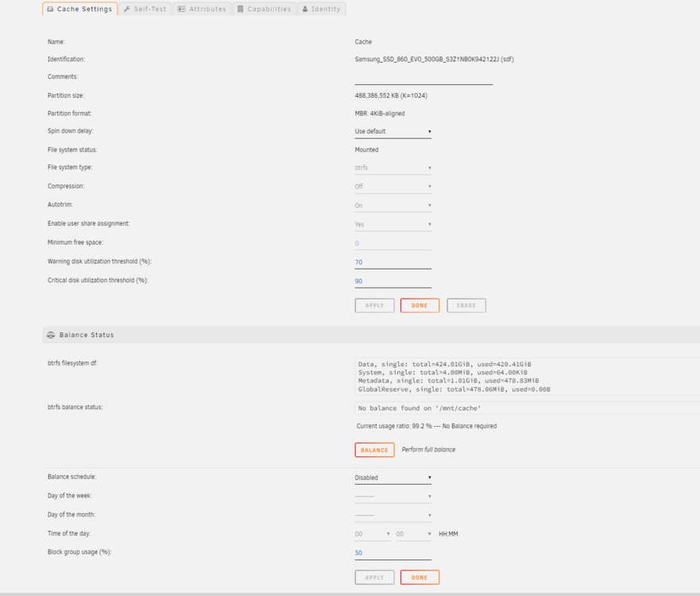Image resolution: width=700 pixels, height=596 pixels.
Task: Open the Spin down delay dropdown
Action: 393,132
